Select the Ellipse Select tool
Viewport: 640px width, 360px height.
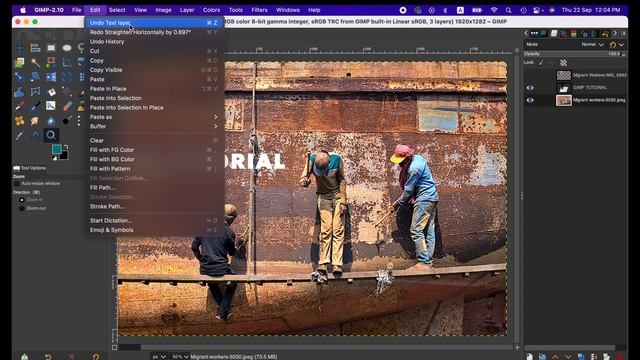tap(67, 48)
